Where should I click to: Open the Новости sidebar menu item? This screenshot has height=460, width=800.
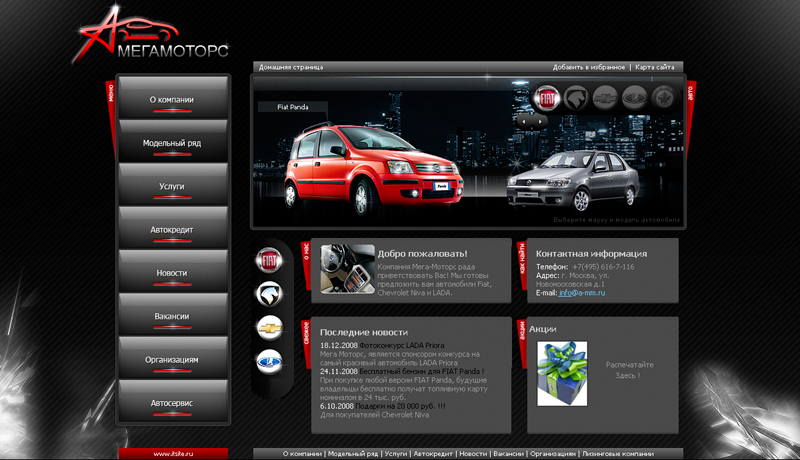(x=172, y=271)
